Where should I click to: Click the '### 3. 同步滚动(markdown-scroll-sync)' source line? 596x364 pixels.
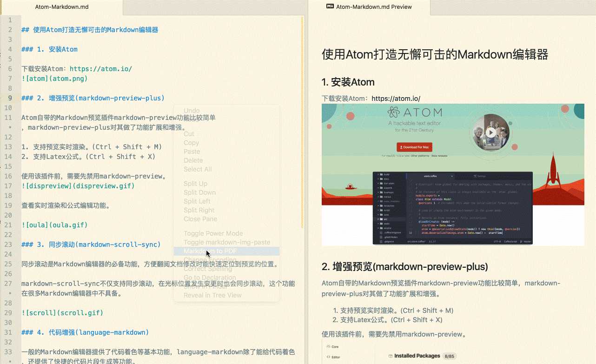tap(91, 245)
